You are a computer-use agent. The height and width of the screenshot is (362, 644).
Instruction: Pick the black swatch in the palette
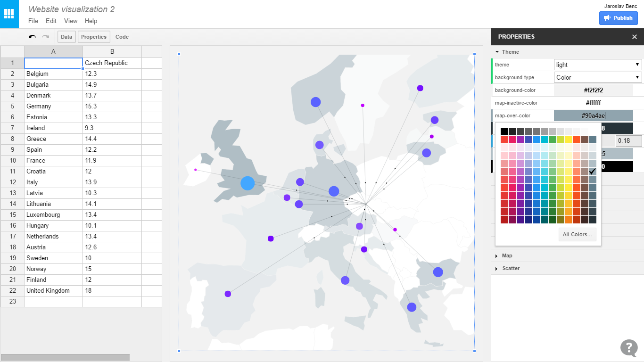[x=504, y=132]
